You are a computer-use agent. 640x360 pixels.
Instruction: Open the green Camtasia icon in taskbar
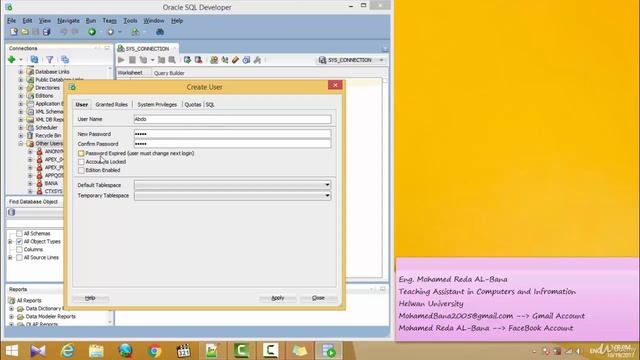coord(241,351)
